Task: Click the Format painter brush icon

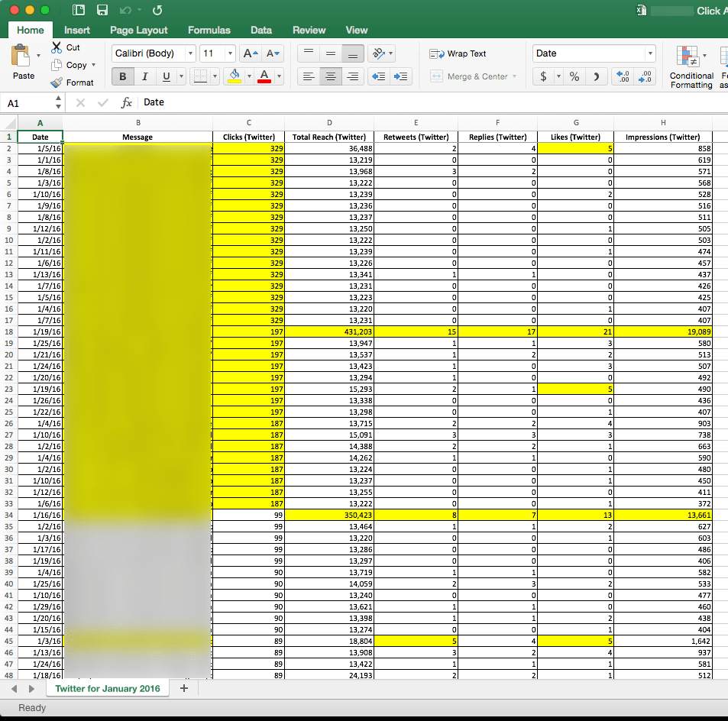Action: point(57,82)
